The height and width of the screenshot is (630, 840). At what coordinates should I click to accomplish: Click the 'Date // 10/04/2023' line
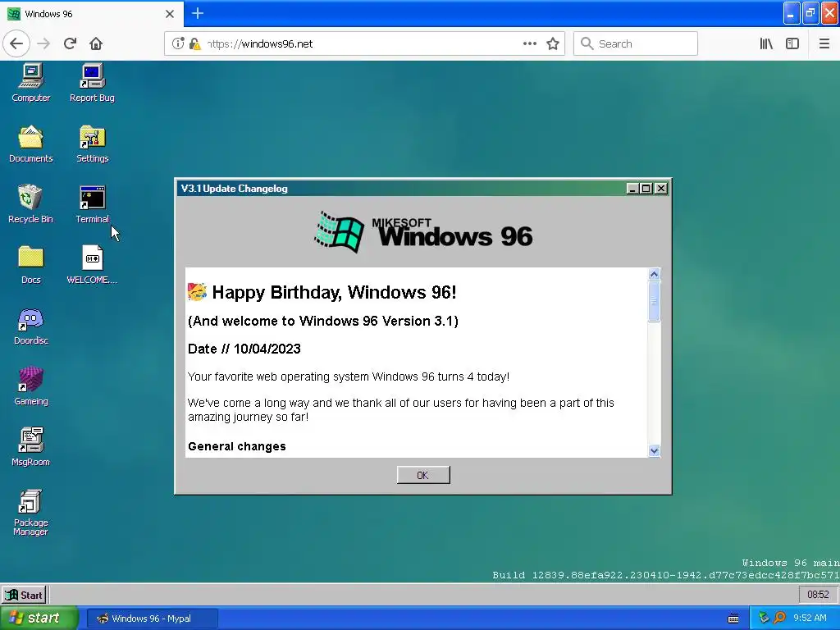(244, 349)
